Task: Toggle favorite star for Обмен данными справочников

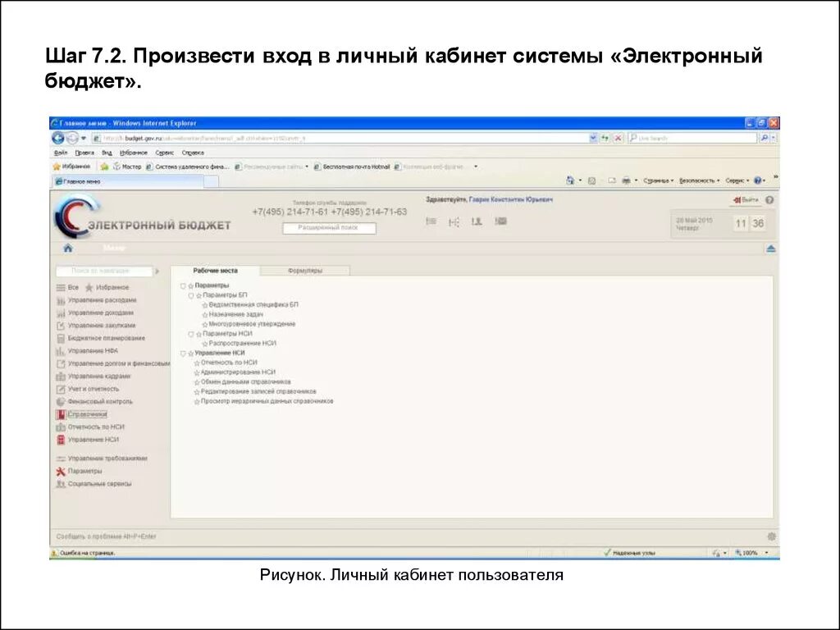Action: 197,382
